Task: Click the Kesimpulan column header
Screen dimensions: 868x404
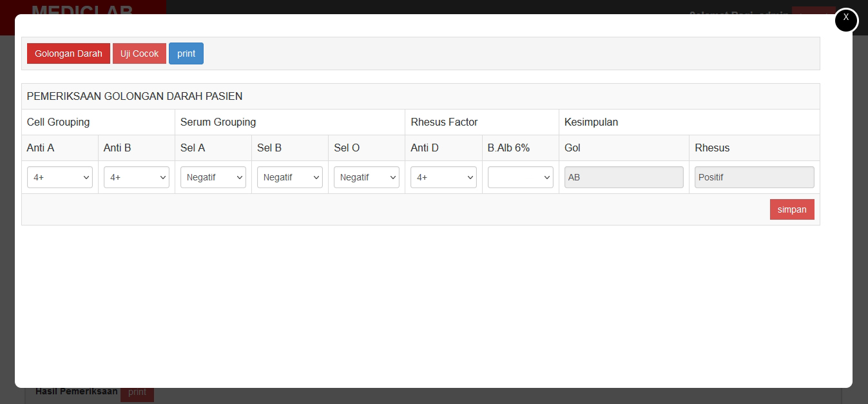Action: point(591,122)
